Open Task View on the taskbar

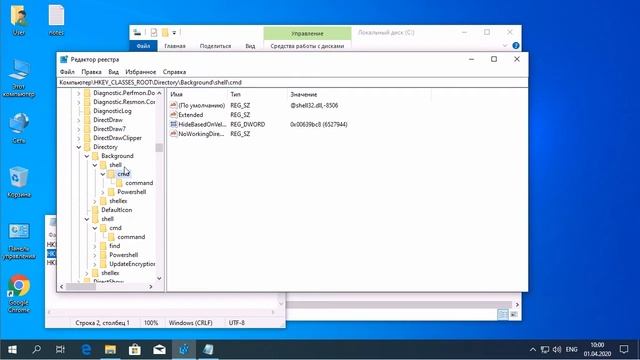click(x=60, y=349)
